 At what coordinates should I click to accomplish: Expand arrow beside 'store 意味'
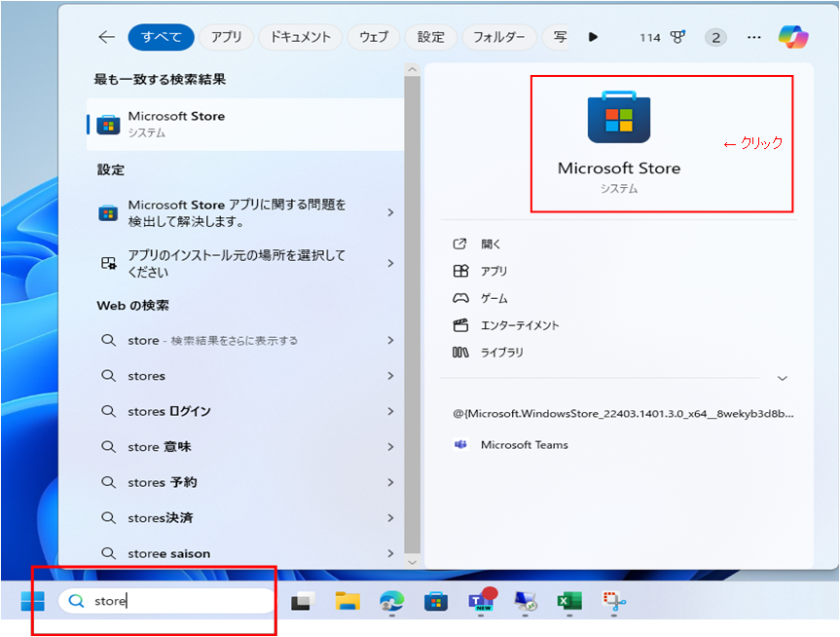390,447
